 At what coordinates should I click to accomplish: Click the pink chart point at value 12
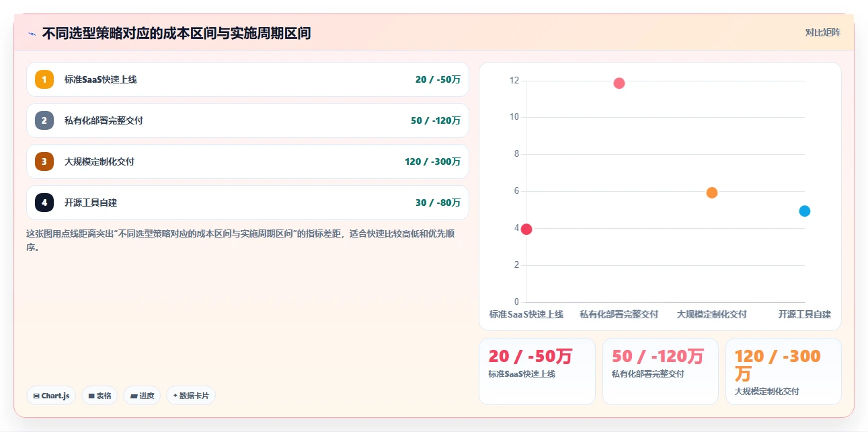click(x=619, y=83)
